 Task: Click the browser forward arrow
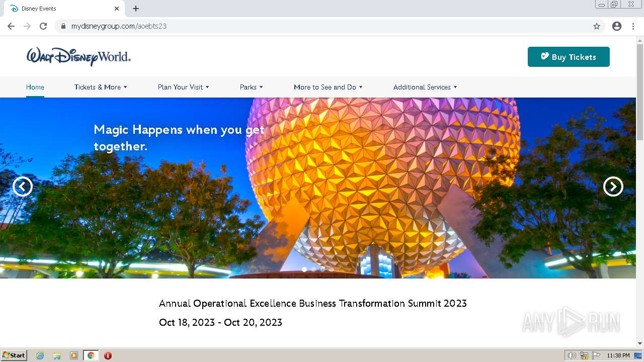click(27, 26)
